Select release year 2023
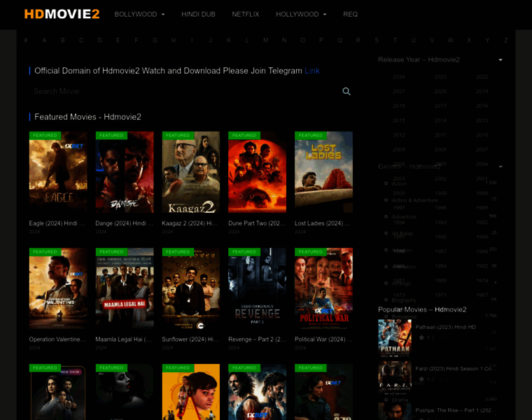This screenshot has height=420, width=532. (x=440, y=77)
